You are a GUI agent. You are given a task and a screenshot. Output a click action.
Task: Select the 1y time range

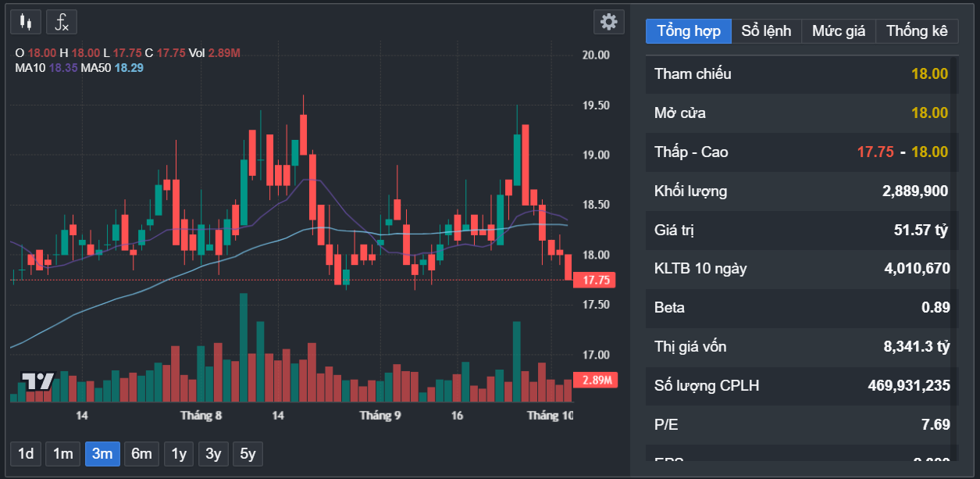point(179,454)
